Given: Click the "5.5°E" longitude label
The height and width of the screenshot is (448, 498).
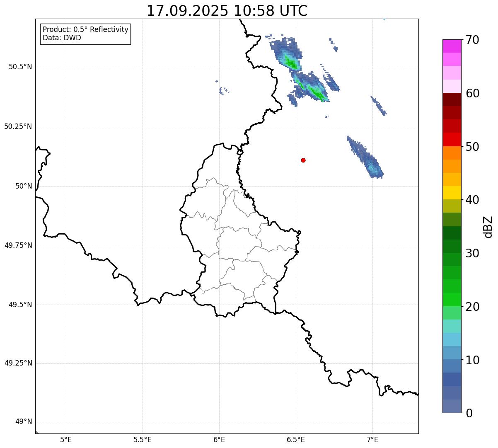Looking at the screenshot, I should (x=143, y=440).
